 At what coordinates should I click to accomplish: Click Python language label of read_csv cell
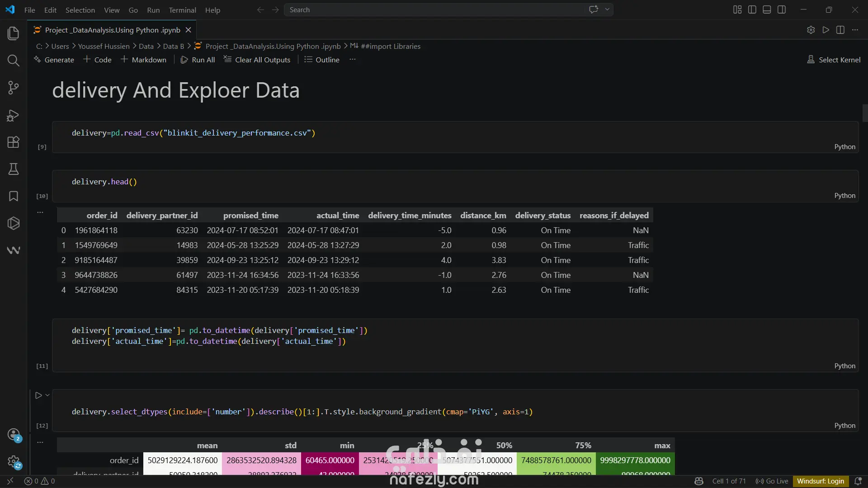[x=844, y=147]
